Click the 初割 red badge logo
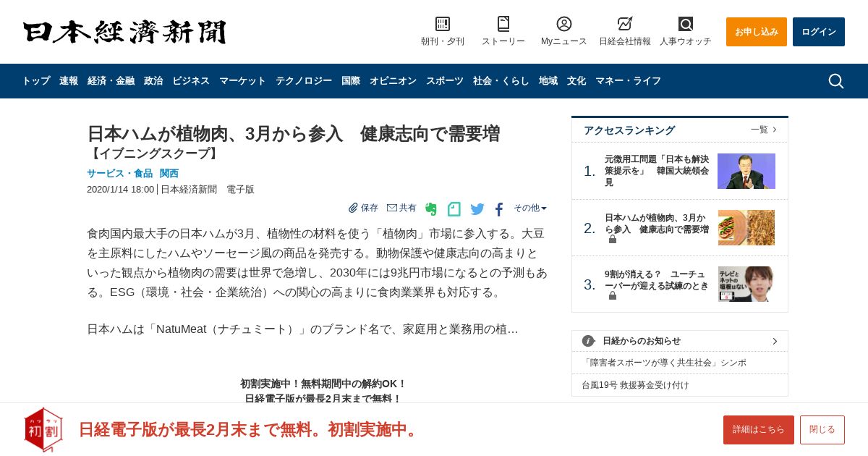The width and height of the screenshot is (868, 456). pyautogui.click(x=43, y=429)
